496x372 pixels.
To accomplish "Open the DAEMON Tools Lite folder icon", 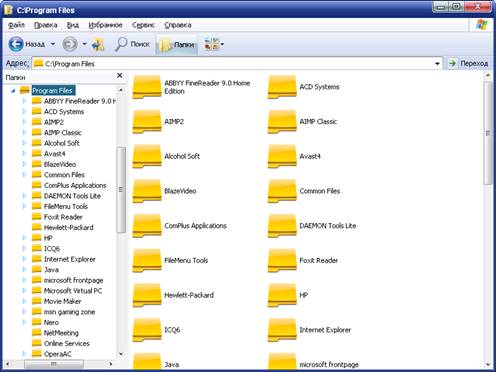I will (x=282, y=226).
